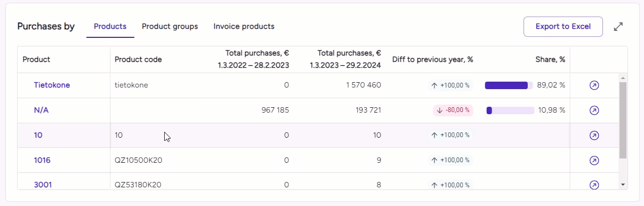This screenshot has width=644, height=206.
Task: Switch to the Products tab
Action: [110, 26]
